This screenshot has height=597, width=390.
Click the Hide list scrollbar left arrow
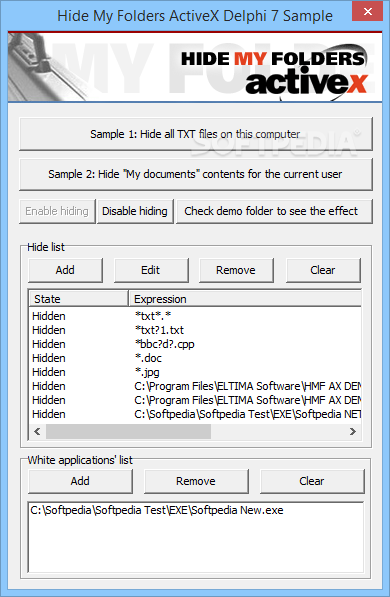(x=37, y=432)
